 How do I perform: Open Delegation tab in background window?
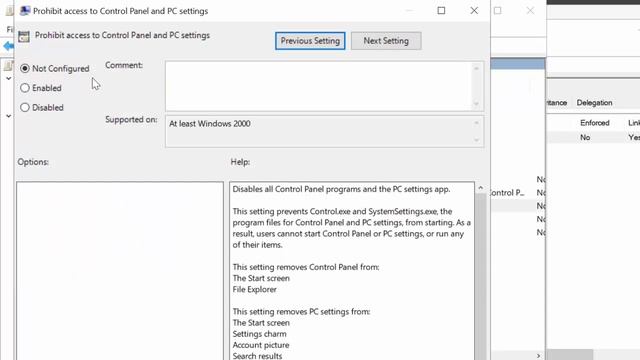pos(594,103)
